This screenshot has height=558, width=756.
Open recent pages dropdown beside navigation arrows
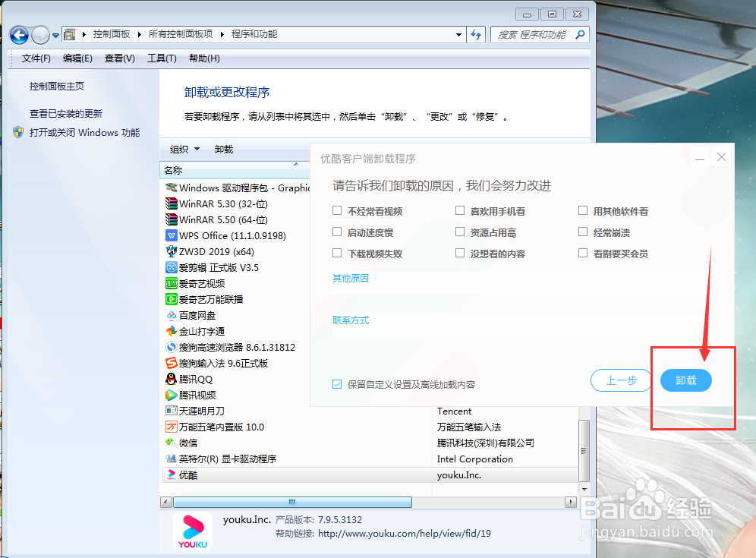(56, 35)
